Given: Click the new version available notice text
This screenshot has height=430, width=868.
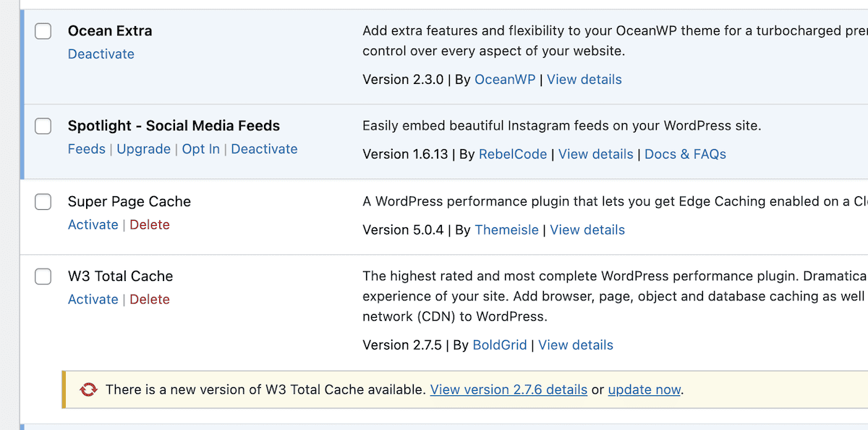Looking at the screenshot, I should [265, 390].
